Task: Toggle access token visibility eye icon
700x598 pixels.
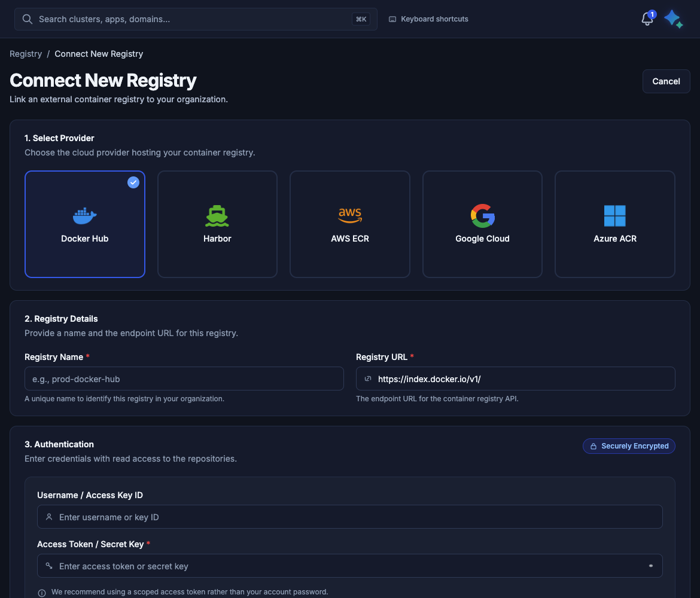Action: (650, 566)
